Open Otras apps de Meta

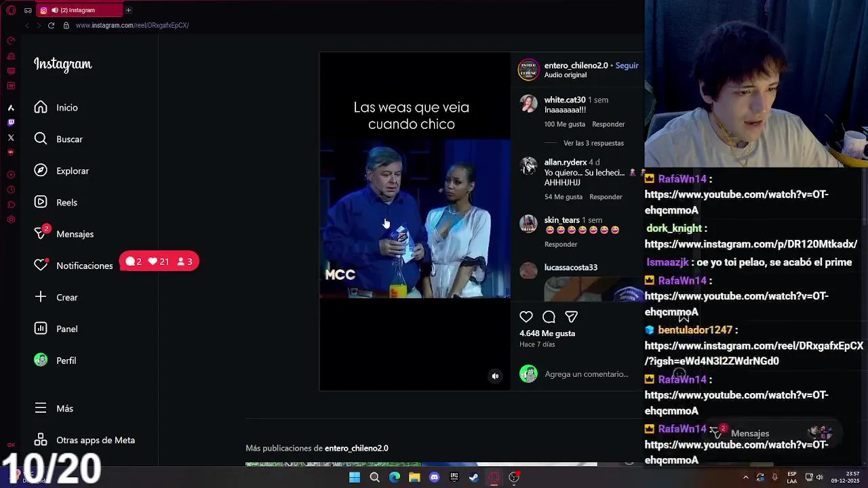(85, 440)
